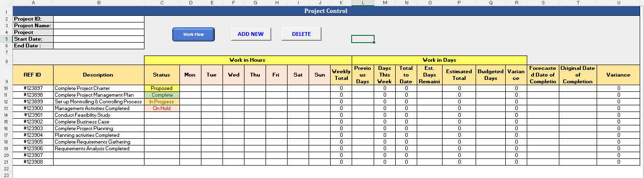The image size is (644, 178).
Task: Select the In Progress status cell
Action: point(162,101)
